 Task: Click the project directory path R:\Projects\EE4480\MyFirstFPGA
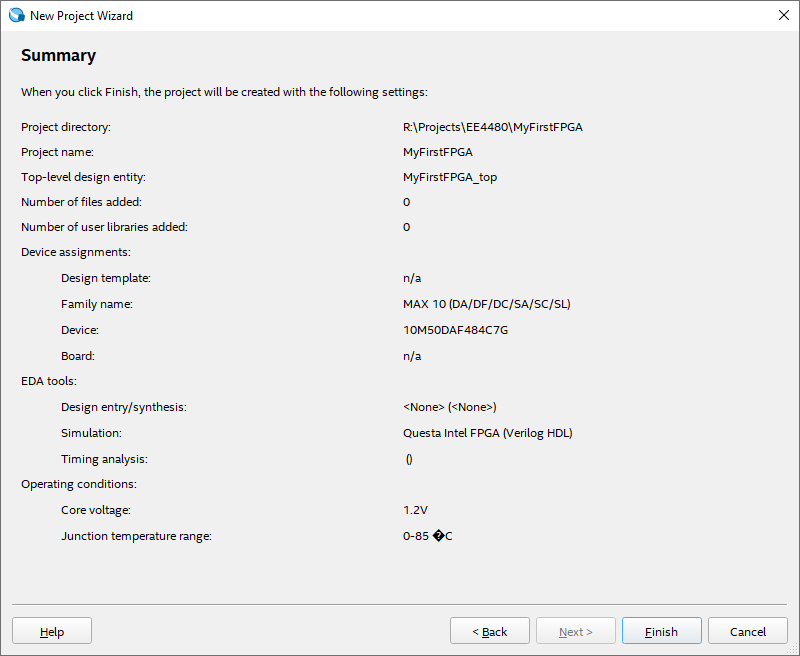coord(492,127)
